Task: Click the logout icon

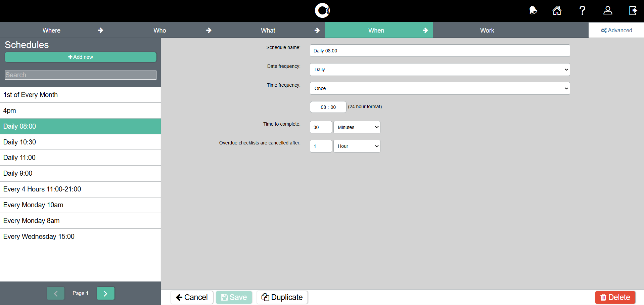Action: pyautogui.click(x=633, y=11)
